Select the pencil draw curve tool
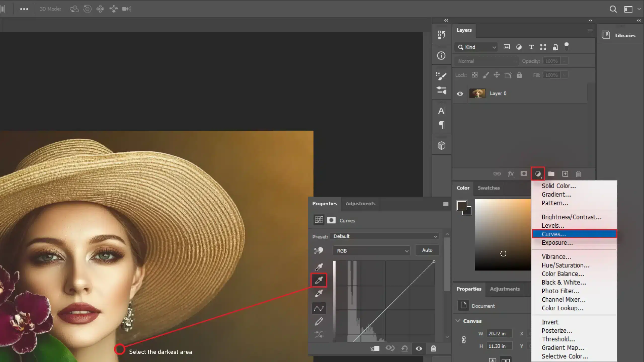Viewport: 644px width, 362px height. tap(319, 322)
